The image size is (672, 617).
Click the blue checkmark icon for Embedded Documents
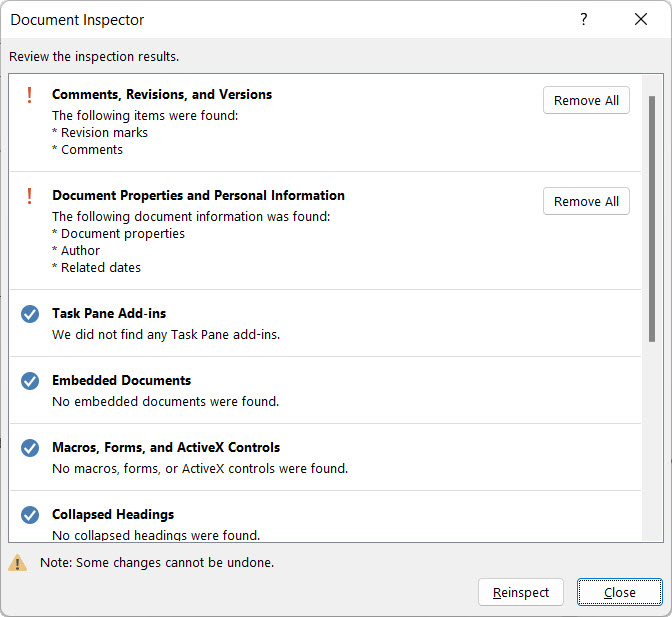tap(30, 381)
